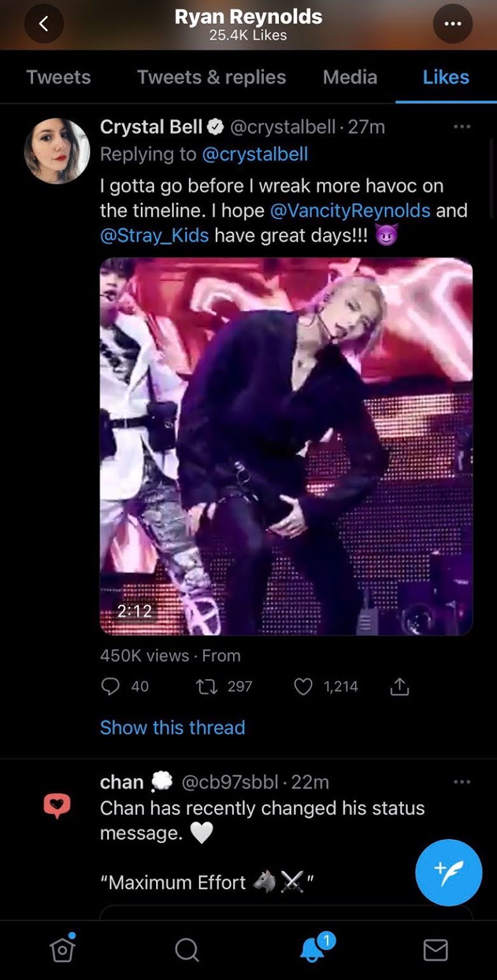Image resolution: width=497 pixels, height=980 pixels.
Task: Expand options on Crystal Bell's tweet
Action: 462,127
